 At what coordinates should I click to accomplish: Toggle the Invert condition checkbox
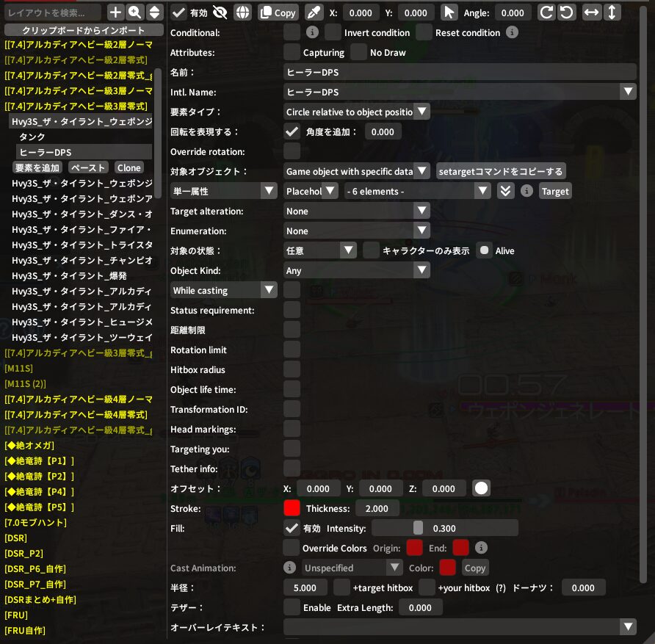coord(333,32)
